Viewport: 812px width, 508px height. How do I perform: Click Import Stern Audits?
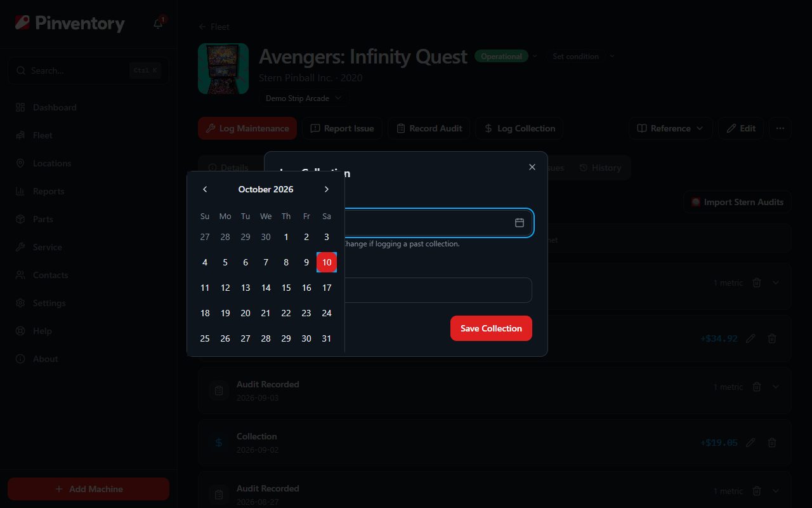737,202
